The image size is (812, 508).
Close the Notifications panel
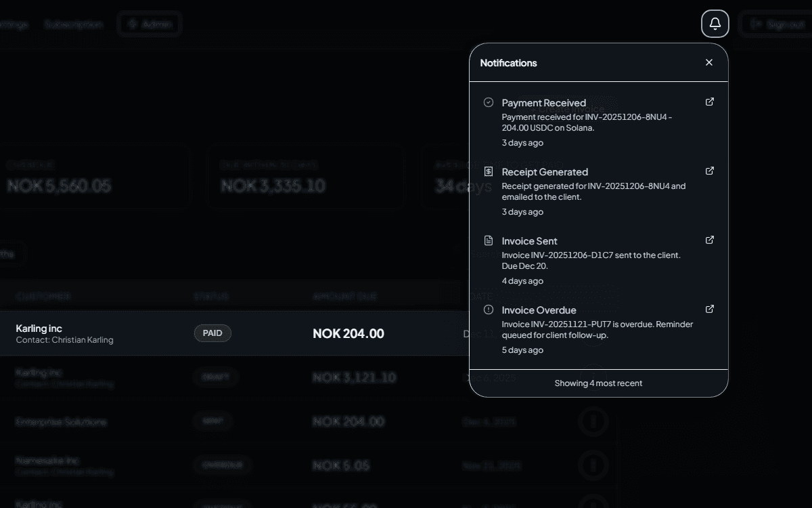click(x=708, y=62)
